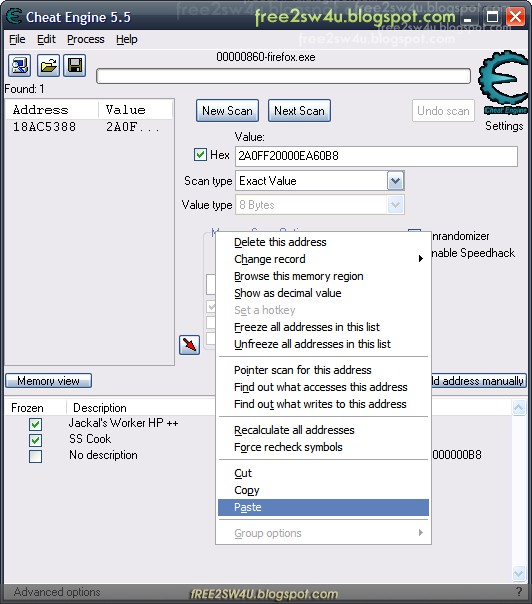Click the 2A0F... value cell
The height and width of the screenshot is (604, 532).
tap(133, 127)
